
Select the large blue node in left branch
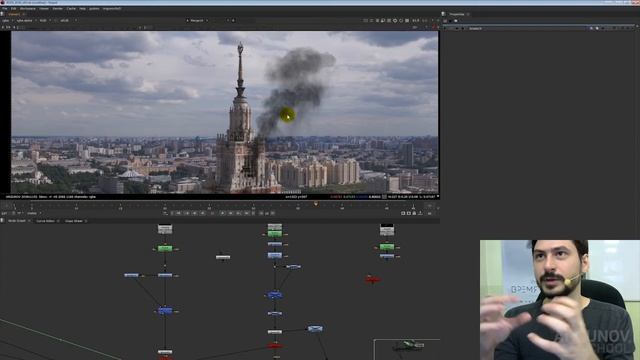click(x=165, y=311)
